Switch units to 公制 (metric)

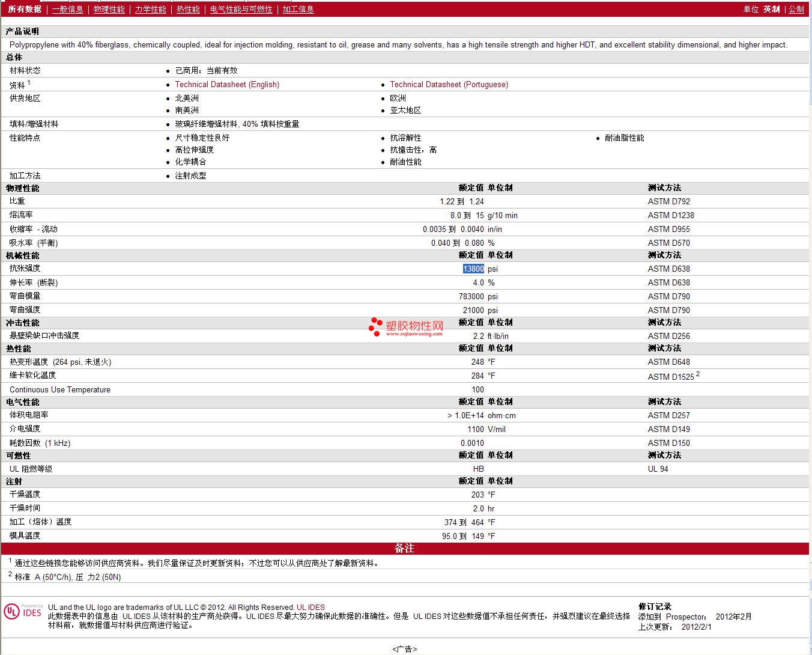pos(796,9)
